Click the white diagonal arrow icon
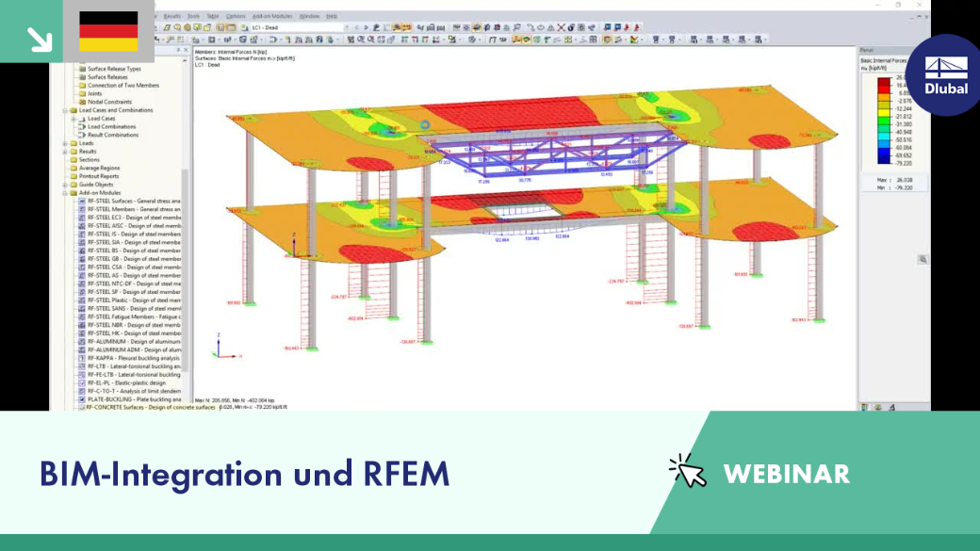980x551 pixels. pyautogui.click(x=40, y=40)
